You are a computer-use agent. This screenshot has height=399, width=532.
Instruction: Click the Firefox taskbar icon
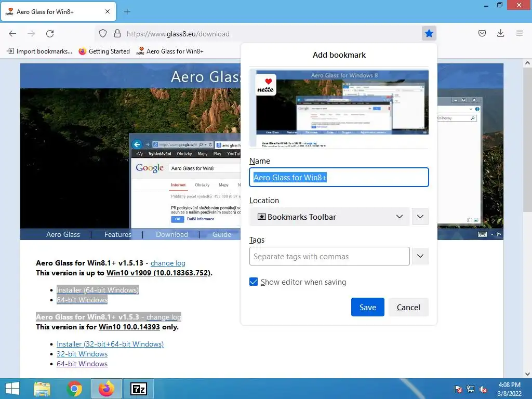click(106, 389)
